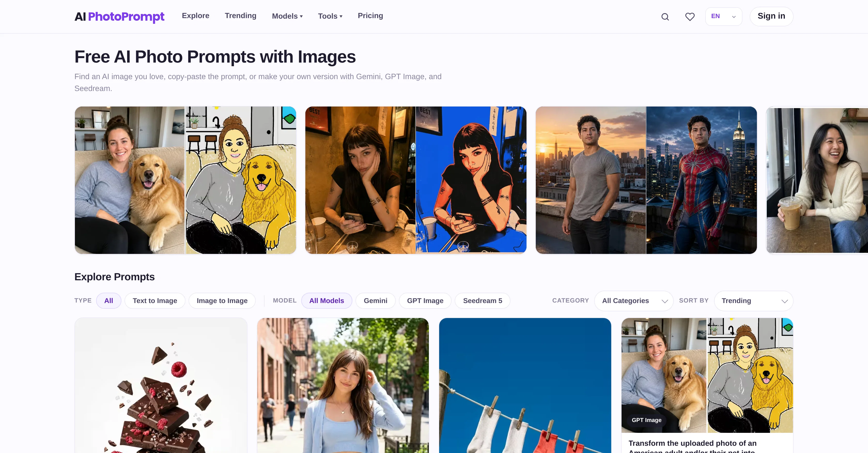
Task: Open the woman with iced coffee carousel card
Action: click(817, 180)
